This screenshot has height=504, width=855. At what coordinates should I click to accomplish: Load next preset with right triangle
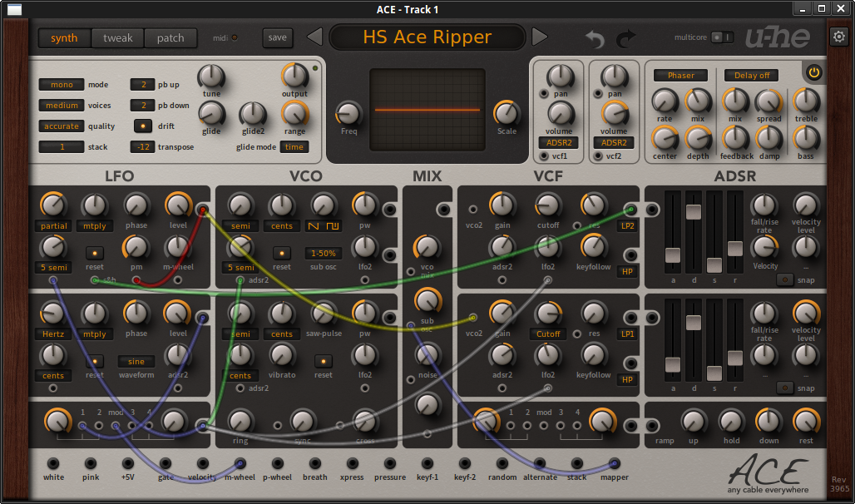(x=539, y=37)
